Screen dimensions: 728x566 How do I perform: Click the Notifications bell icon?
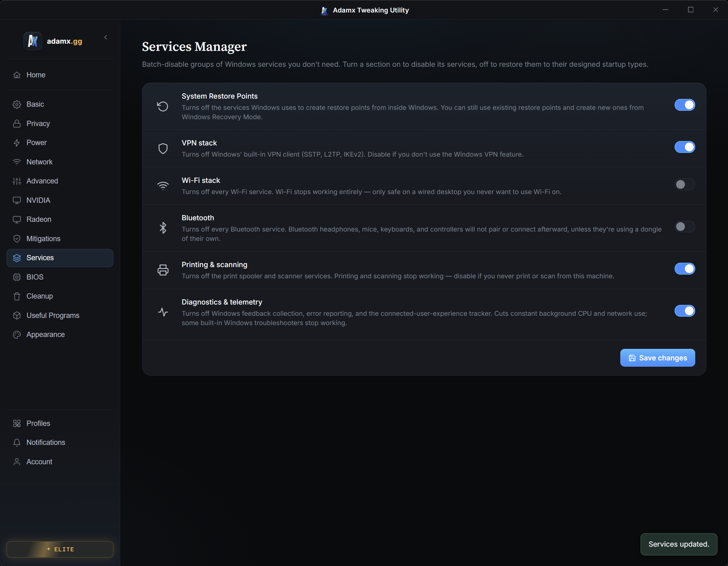[x=17, y=442]
